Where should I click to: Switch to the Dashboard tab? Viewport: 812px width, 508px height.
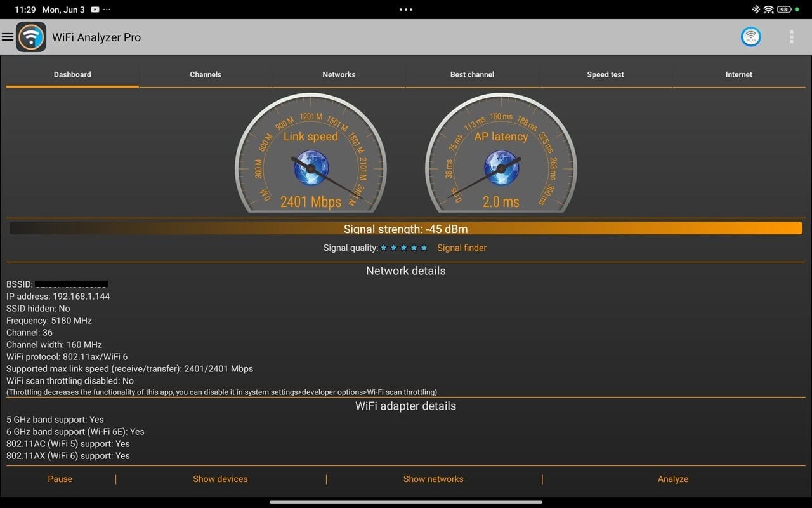click(x=72, y=74)
